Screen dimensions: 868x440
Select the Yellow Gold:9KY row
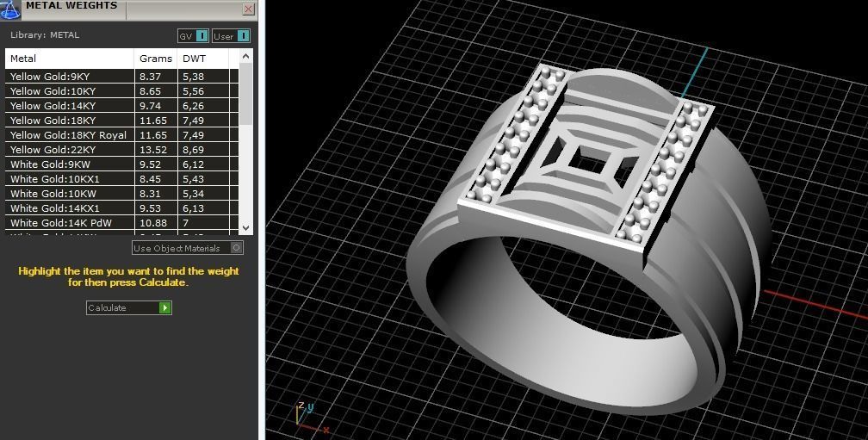pyautogui.click(x=122, y=77)
